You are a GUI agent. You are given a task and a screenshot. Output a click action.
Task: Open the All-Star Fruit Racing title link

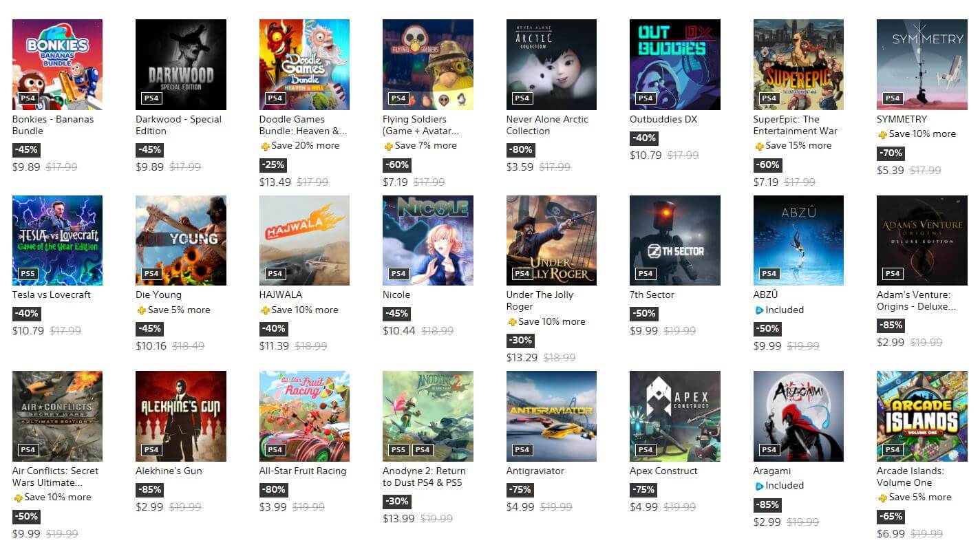pos(303,471)
